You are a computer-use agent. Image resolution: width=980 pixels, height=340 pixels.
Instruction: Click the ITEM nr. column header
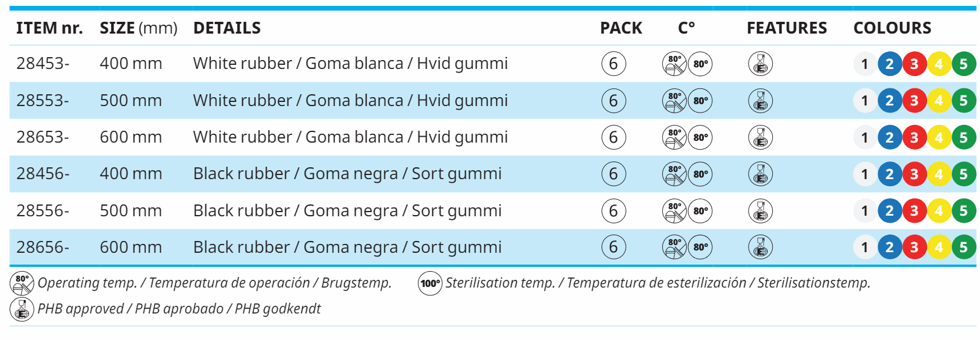(x=49, y=28)
